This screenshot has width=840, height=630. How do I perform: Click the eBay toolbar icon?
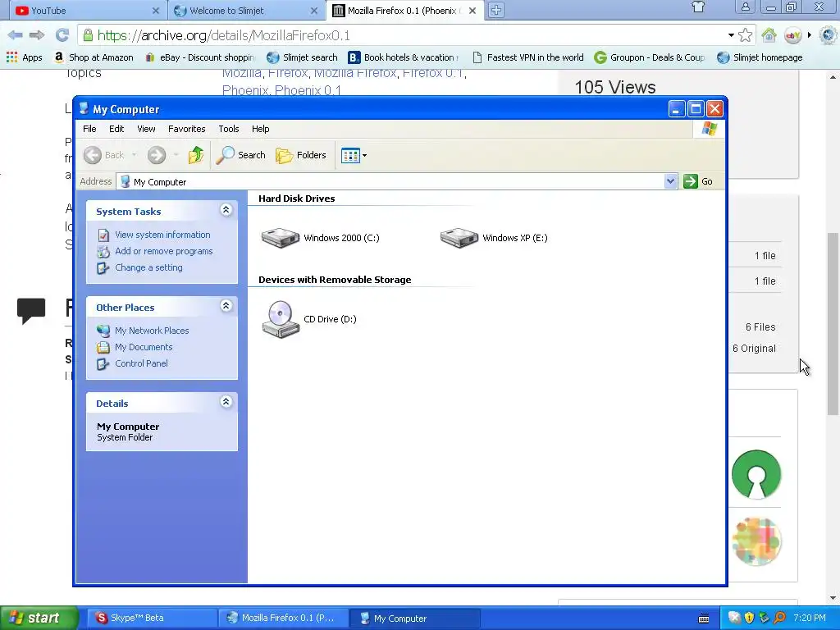click(x=793, y=35)
